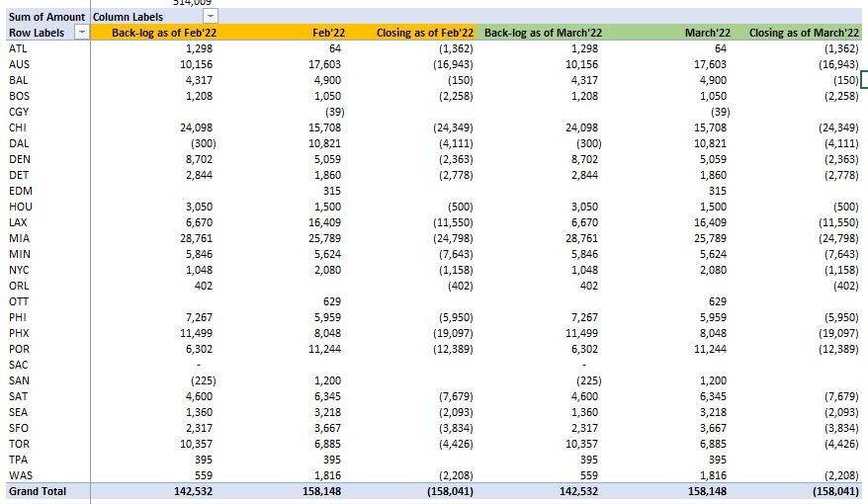Select the OTT row label
Viewport: 868px width, 504px height.
coord(18,301)
